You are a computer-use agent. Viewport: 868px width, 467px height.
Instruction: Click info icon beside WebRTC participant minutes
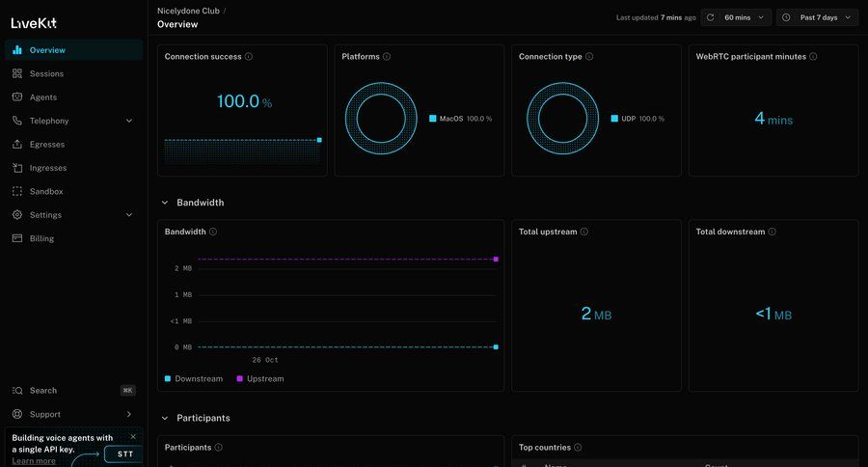(813, 57)
